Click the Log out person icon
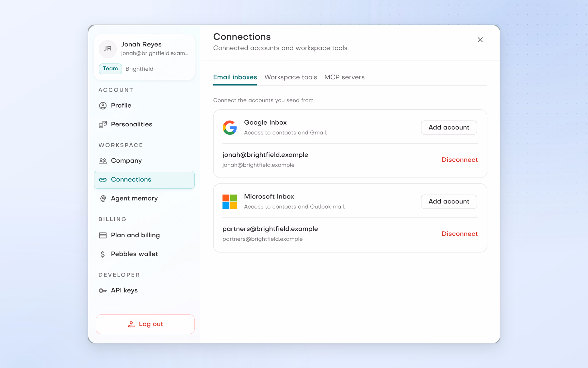The image size is (588, 368). click(131, 324)
